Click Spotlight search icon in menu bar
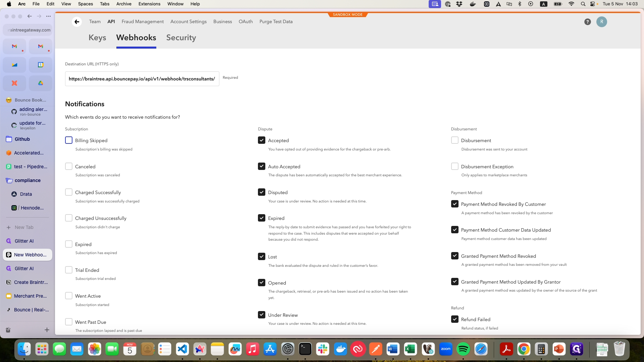This screenshot has width=644, height=362. (x=583, y=4)
